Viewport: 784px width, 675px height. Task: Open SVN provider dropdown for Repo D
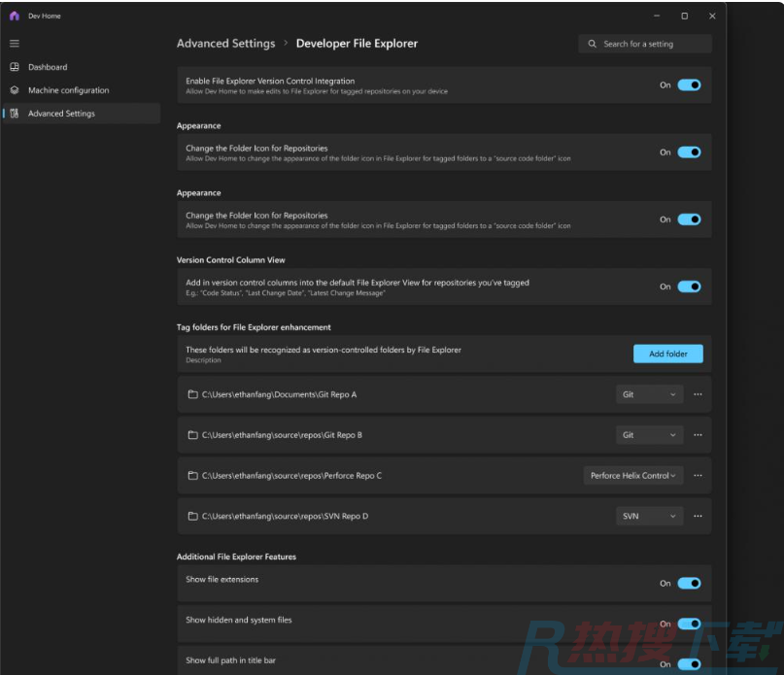pyautogui.click(x=649, y=516)
